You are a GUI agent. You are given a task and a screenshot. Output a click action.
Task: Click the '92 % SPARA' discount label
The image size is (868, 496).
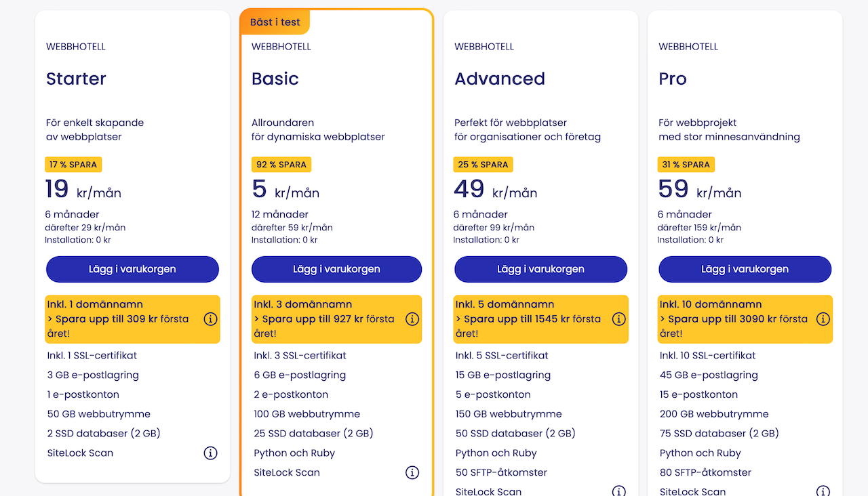(281, 165)
